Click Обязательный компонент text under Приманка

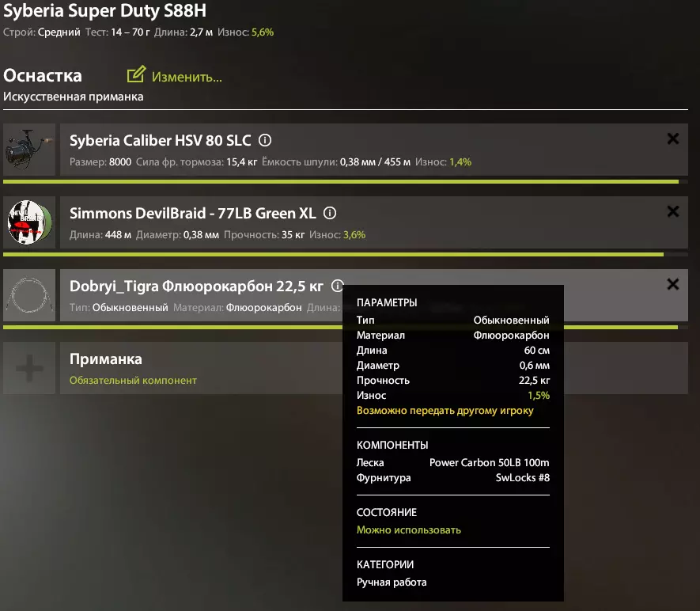click(133, 381)
